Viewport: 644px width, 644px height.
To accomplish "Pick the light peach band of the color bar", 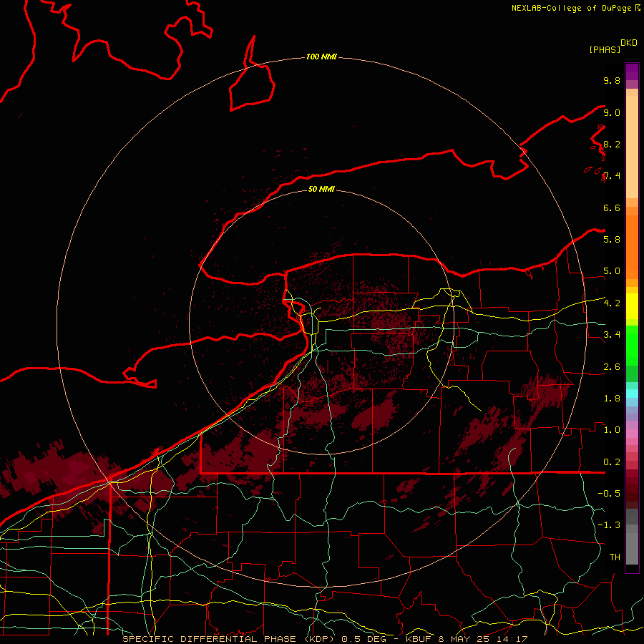I will [632, 147].
